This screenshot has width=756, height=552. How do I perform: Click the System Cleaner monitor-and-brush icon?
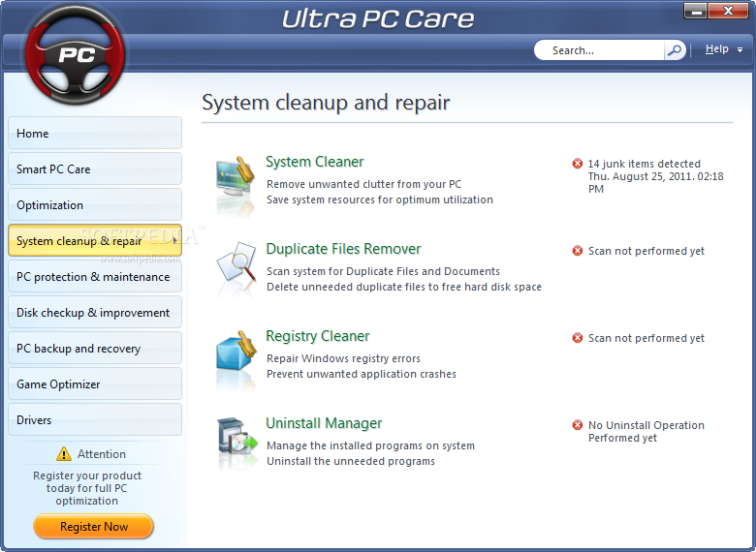pos(235,176)
